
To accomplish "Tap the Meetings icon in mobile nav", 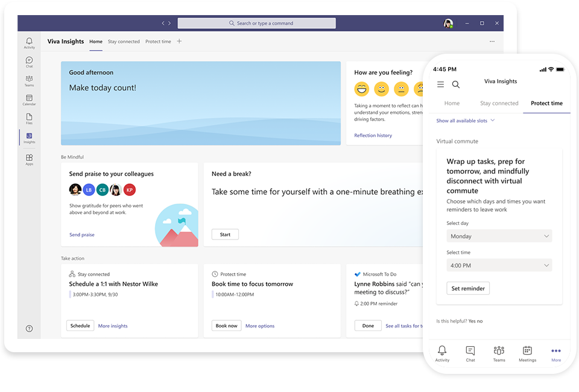I will point(527,353).
